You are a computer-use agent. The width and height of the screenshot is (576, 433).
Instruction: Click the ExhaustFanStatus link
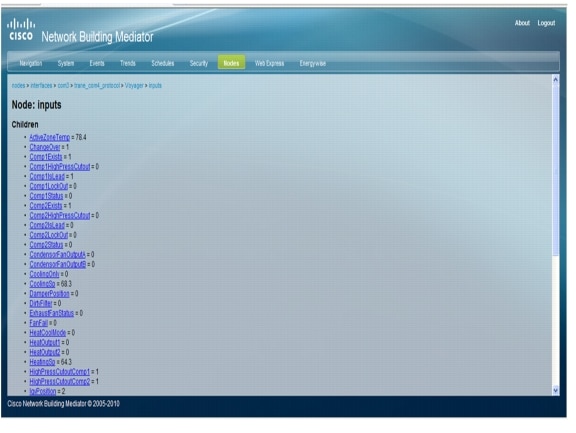[51, 313]
